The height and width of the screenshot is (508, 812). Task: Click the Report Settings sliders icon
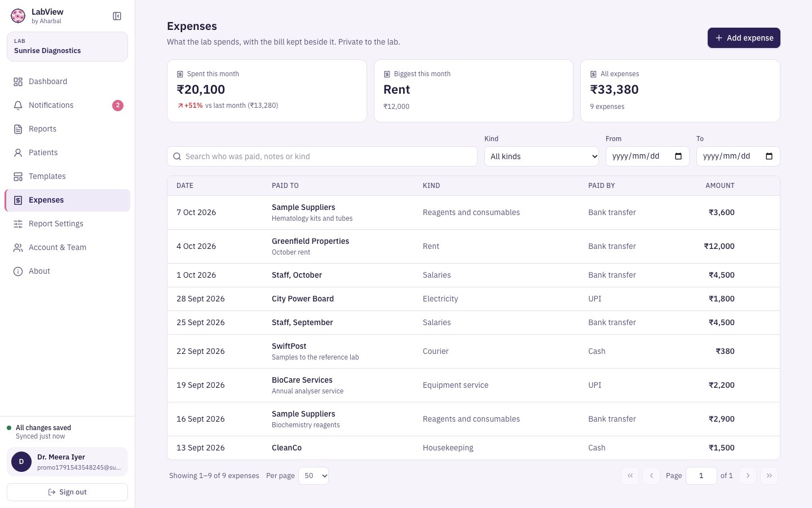pos(18,224)
